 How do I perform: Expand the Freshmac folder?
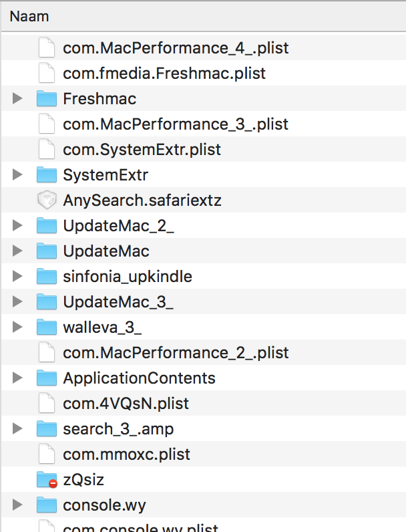click(x=17, y=98)
